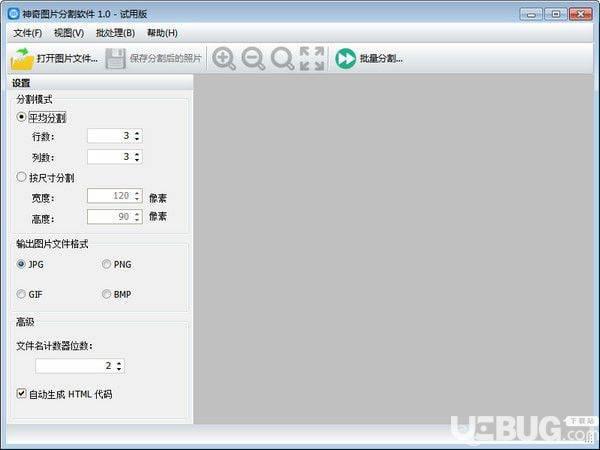Screen dimensions: 600x450
Task: Click the 批量分割... label
Action: point(381,59)
